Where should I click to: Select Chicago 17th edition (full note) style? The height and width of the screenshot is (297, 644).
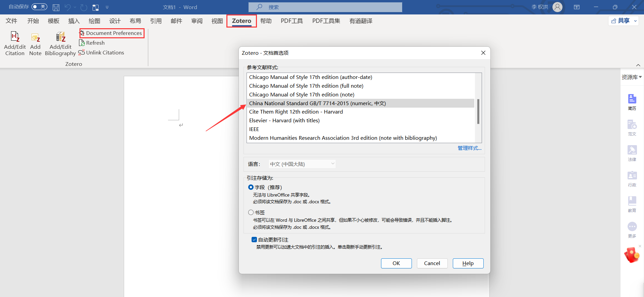(x=361, y=86)
